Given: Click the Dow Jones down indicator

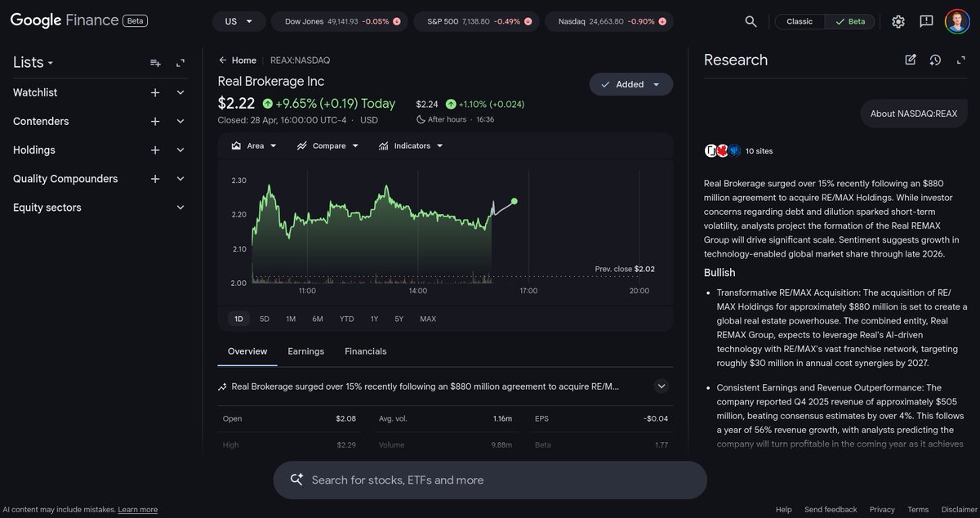Looking at the screenshot, I should [x=397, y=21].
